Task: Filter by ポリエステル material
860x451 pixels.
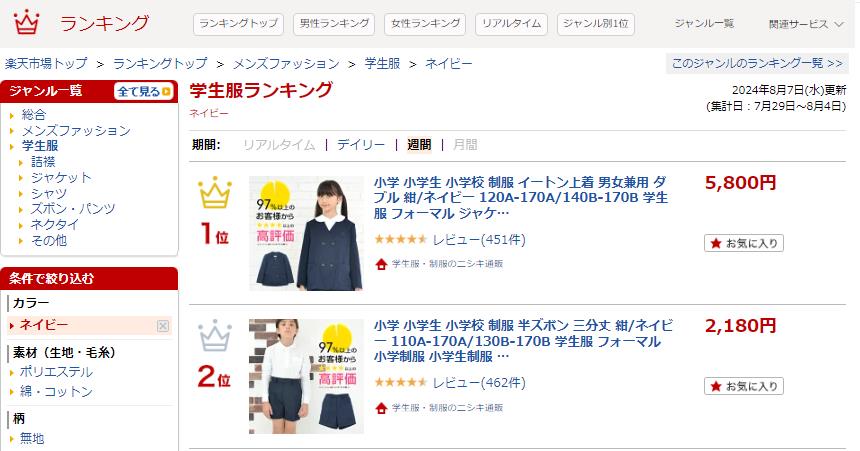Action: click(x=56, y=372)
